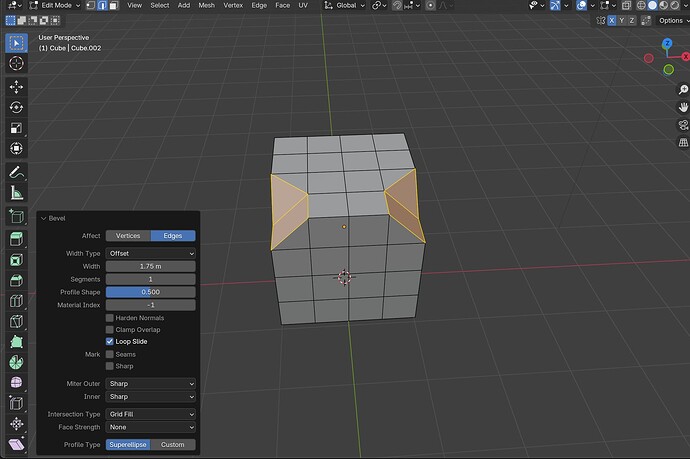This screenshot has width=690, height=459.
Task: Select the Extrude Region tool
Action: (x=16, y=239)
